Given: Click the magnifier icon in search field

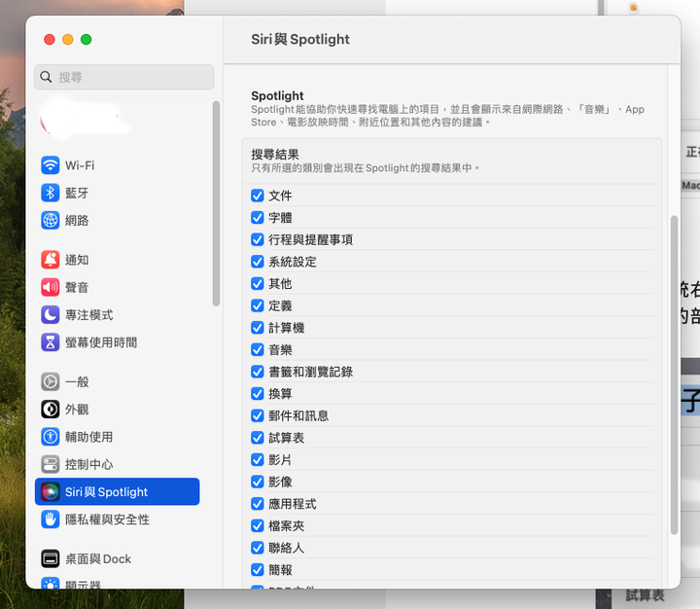Looking at the screenshot, I should [x=46, y=77].
